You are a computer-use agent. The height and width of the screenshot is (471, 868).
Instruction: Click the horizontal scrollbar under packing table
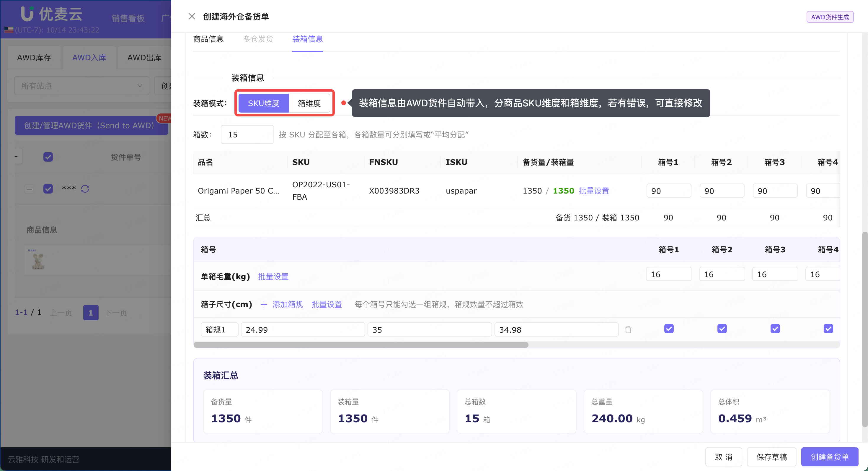click(x=361, y=345)
